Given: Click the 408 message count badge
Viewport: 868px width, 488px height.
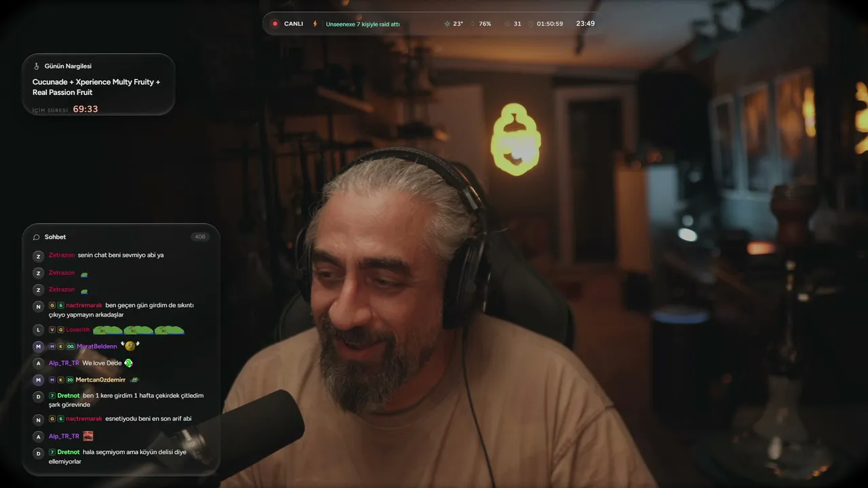Looking at the screenshot, I should tap(200, 237).
